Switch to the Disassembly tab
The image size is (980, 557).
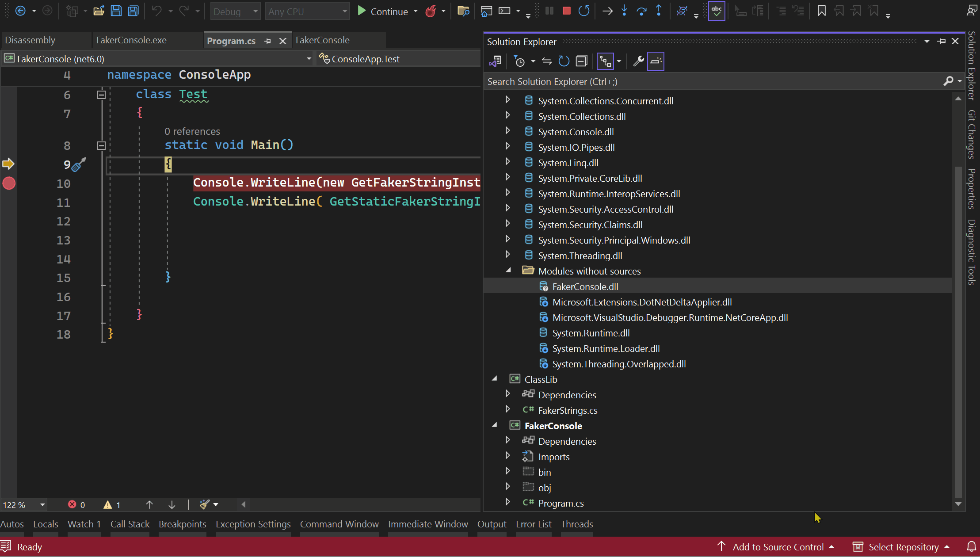pyautogui.click(x=30, y=40)
